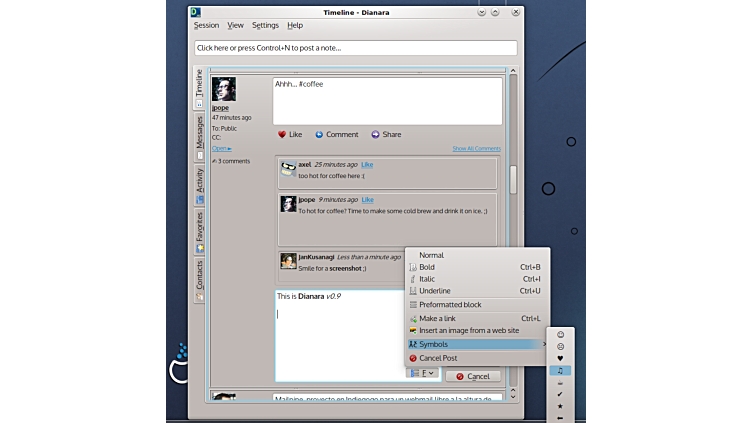752x423 pixels.
Task: Click the post a note input field
Action: 355,47
